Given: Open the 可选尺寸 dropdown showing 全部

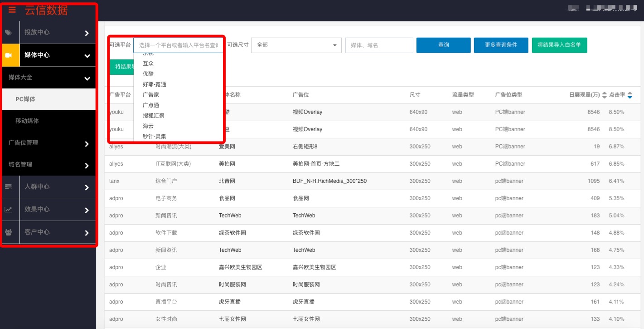Looking at the screenshot, I should coord(296,45).
